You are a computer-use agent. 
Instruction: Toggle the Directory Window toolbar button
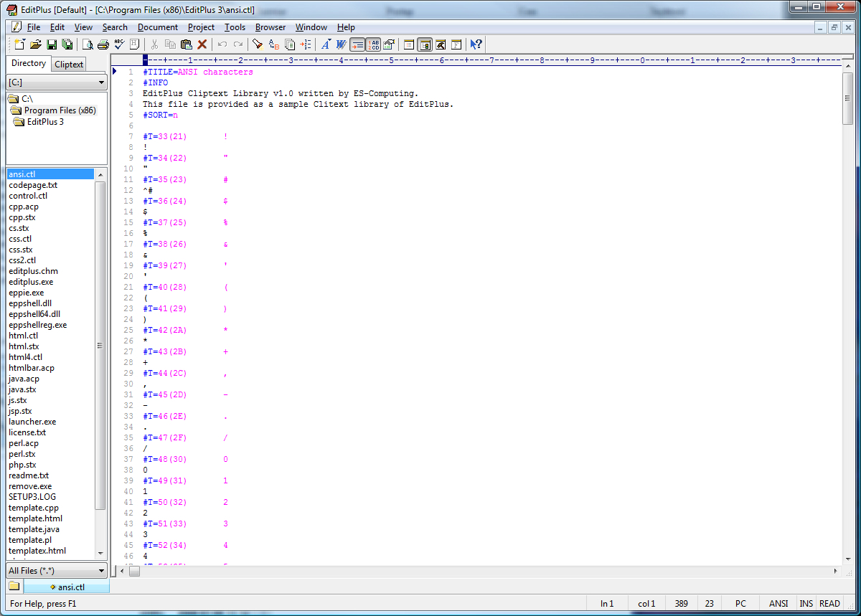(x=425, y=44)
